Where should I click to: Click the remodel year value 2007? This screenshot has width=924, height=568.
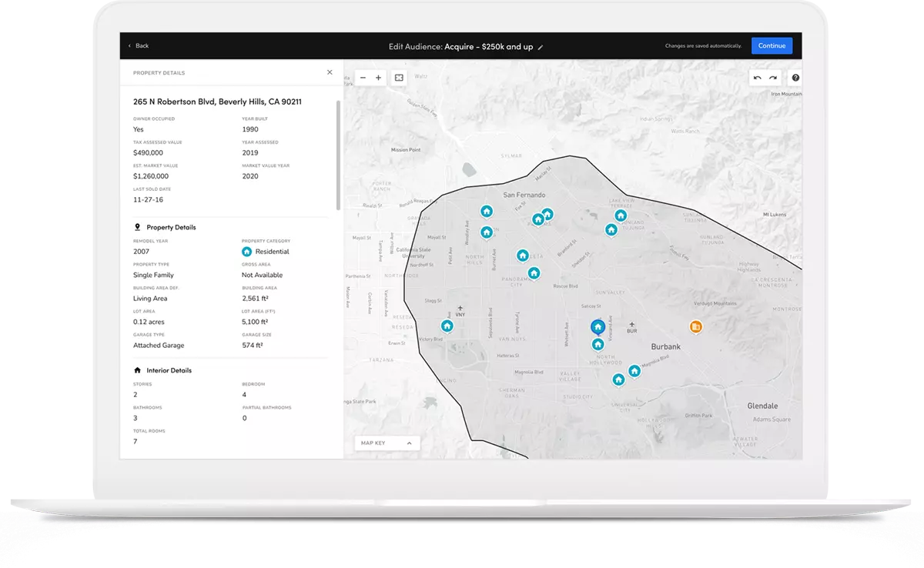pyautogui.click(x=142, y=252)
